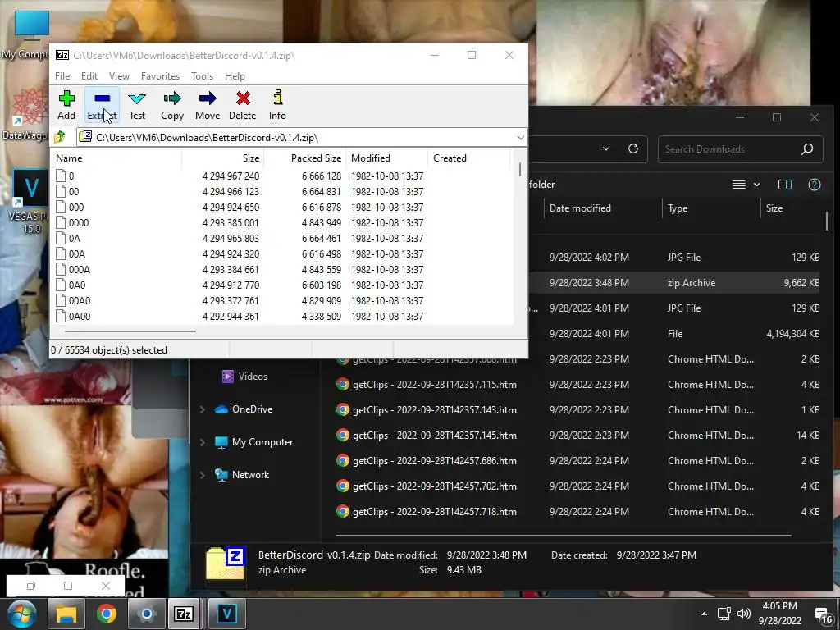Refresh the Downloads folder in Explorer
This screenshot has height=630, width=840.
(x=632, y=149)
